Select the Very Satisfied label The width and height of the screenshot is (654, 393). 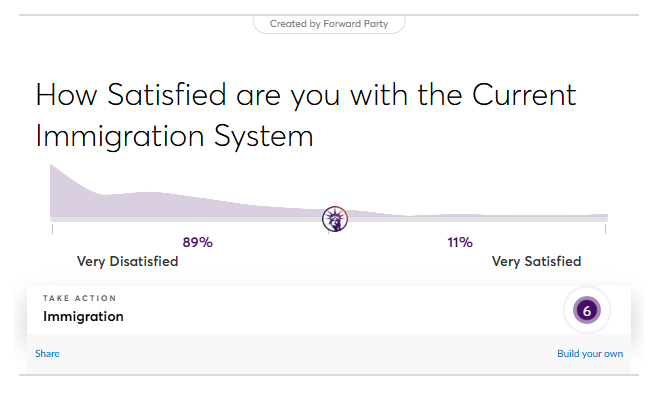pos(536,261)
